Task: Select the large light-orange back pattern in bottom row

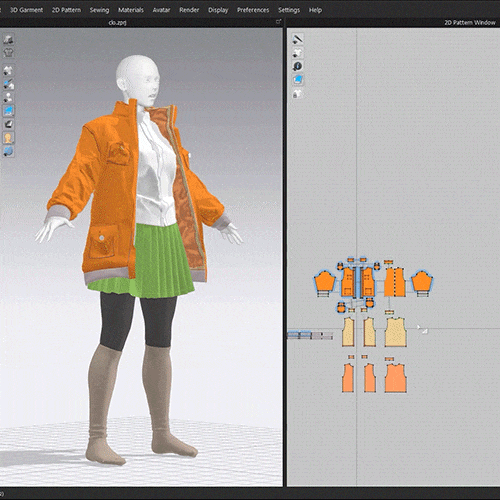Action: point(396,378)
